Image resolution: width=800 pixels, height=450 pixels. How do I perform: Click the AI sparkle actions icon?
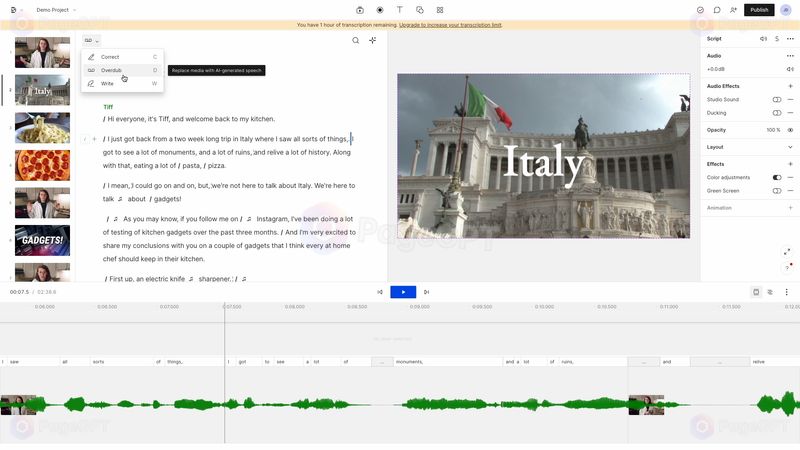point(372,40)
